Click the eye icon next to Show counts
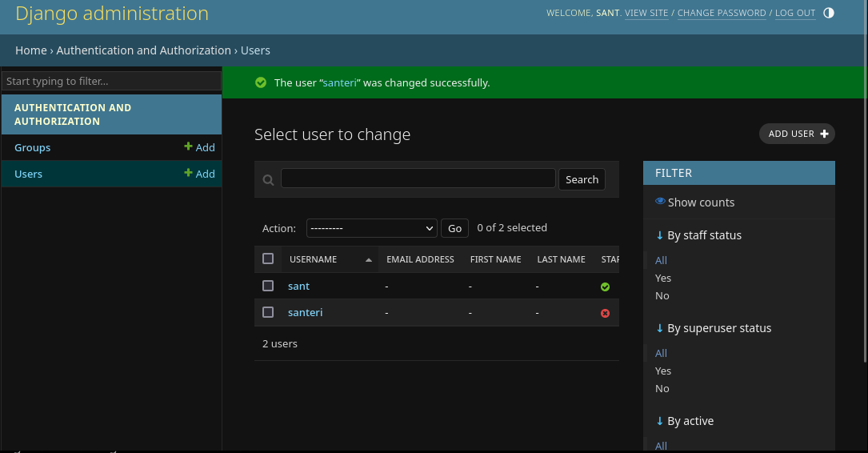This screenshot has width=868, height=453. [660, 202]
